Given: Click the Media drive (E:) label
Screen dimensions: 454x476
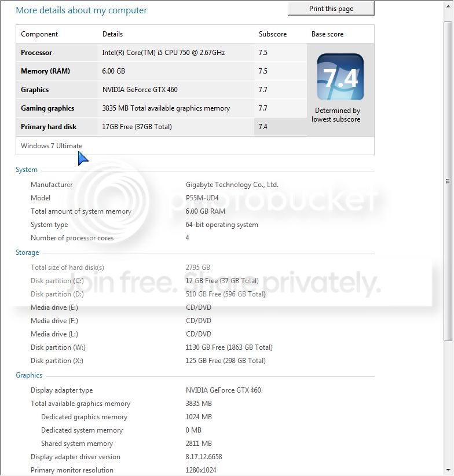Looking at the screenshot, I should click(x=54, y=307).
